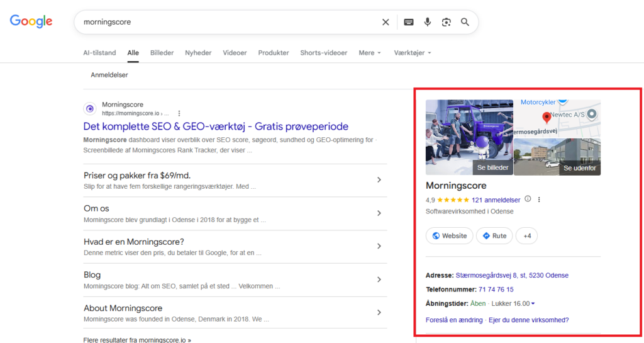This screenshot has height=343, width=644.
Task: Click the Morningscore knowledge panel title
Action: [x=456, y=186]
